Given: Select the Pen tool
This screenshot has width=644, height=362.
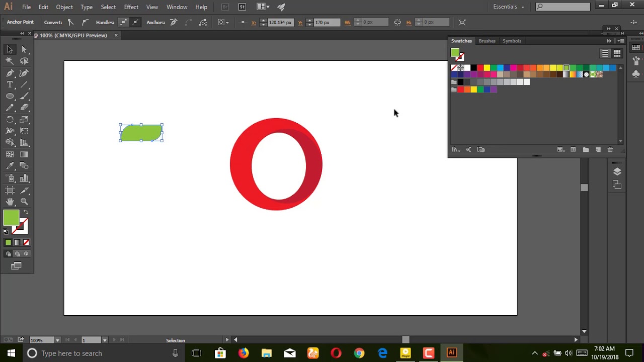Looking at the screenshot, I should tap(10, 73).
